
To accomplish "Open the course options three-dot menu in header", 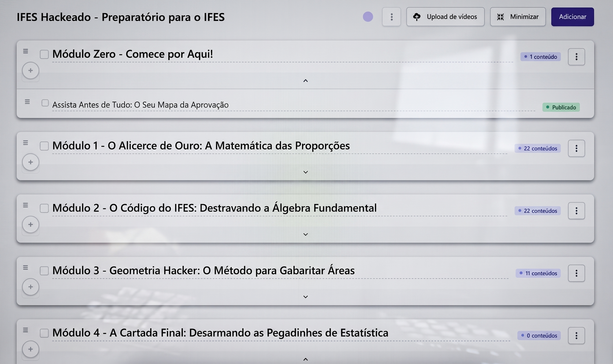I will tap(391, 17).
